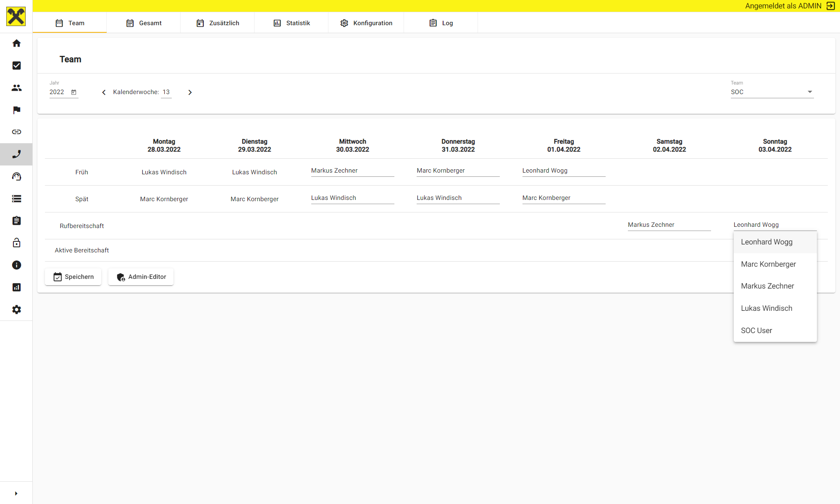Open the link chain sidebar icon

pos(16,132)
